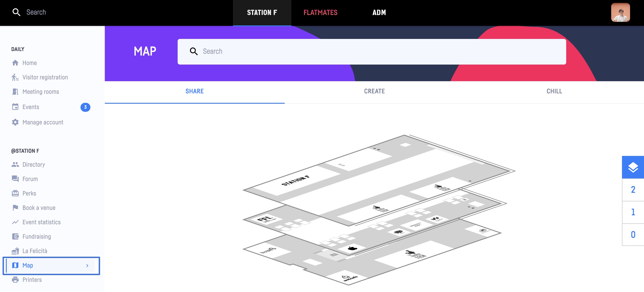
Task: Click the Forum chat bubbles icon
Action: (x=15, y=179)
